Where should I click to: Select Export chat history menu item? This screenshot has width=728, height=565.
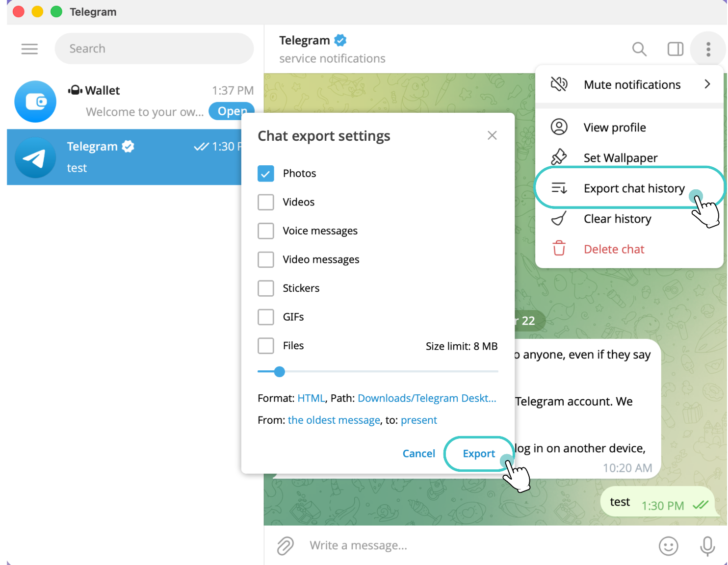click(x=629, y=188)
